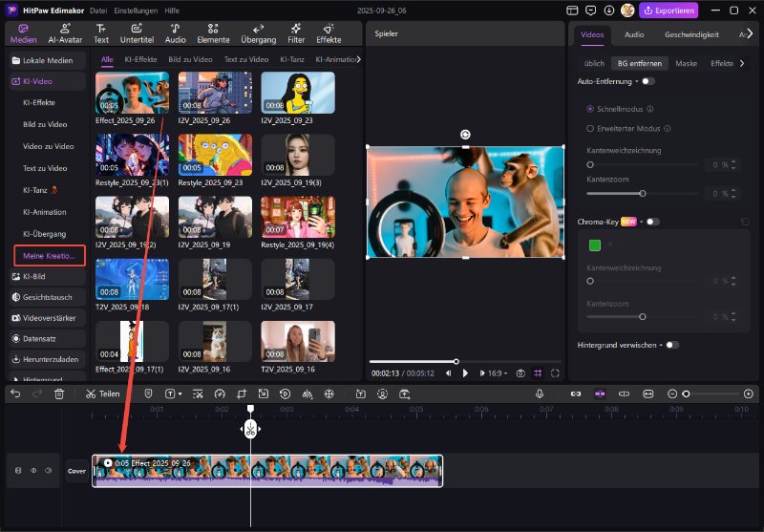Switch to the Audio properties tab
Viewport: 764px width, 532px height.
[634, 34]
